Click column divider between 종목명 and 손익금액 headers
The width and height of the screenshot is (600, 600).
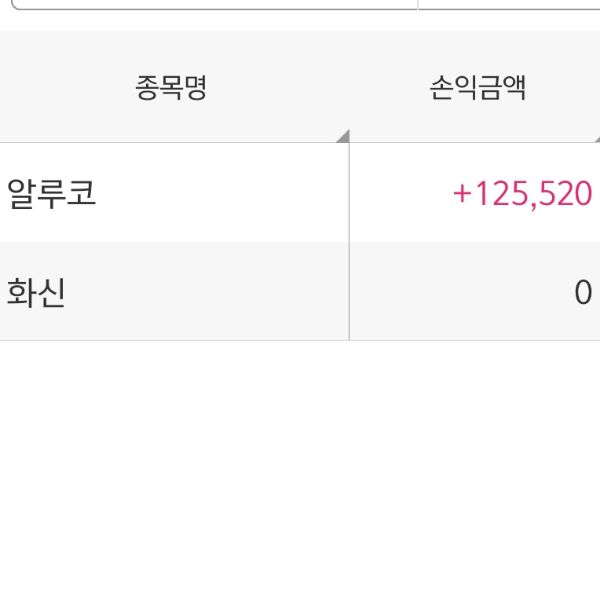pyautogui.click(x=349, y=89)
